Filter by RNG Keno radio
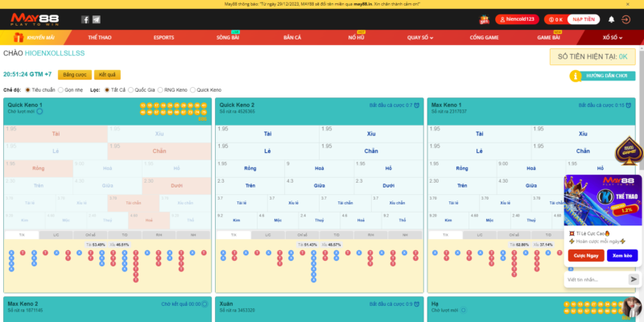 pos(160,89)
